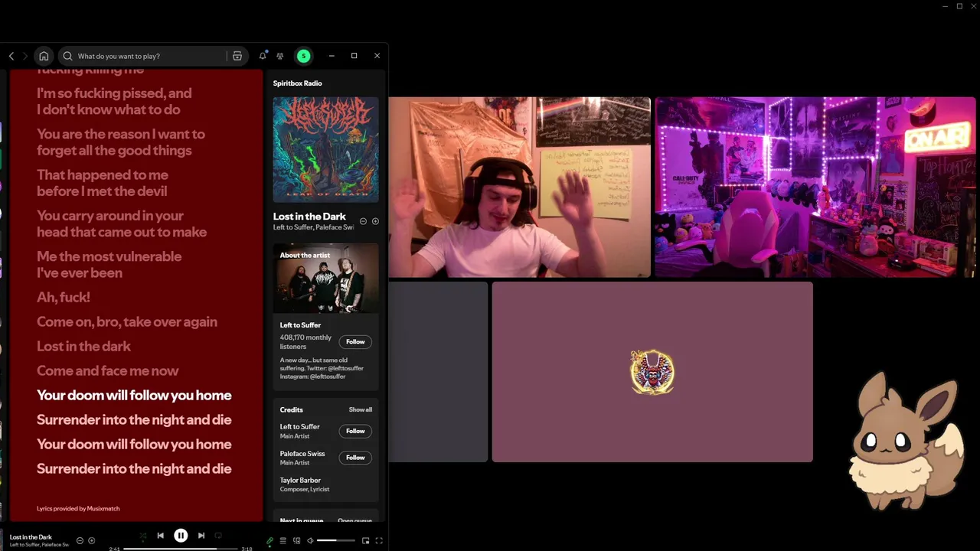The width and height of the screenshot is (980, 551).
Task: Open the Lost in the Dark title in sidebar
Action: [309, 217]
